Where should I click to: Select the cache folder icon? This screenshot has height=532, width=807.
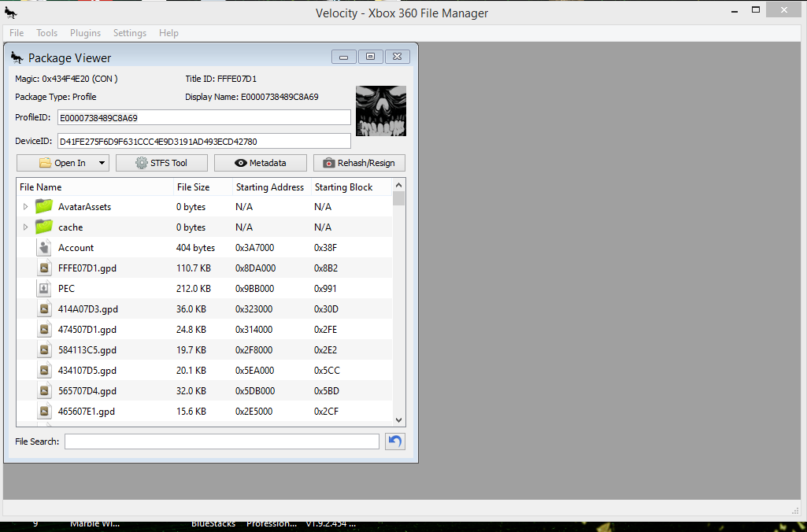pyautogui.click(x=44, y=227)
